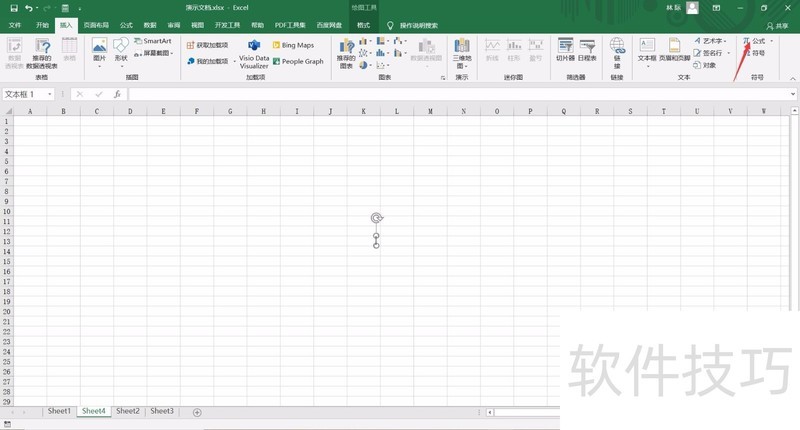
Task: Insert a Bing Maps add-in
Action: [x=293, y=45]
